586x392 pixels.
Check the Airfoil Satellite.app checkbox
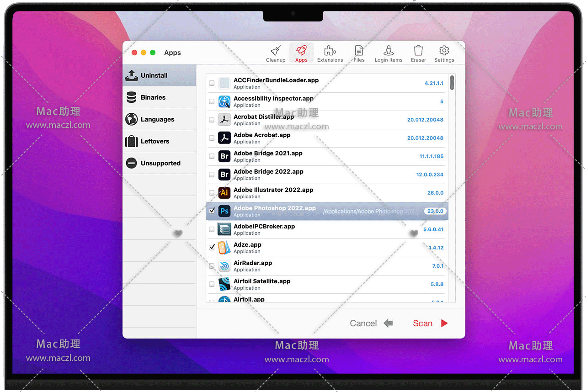point(212,284)
